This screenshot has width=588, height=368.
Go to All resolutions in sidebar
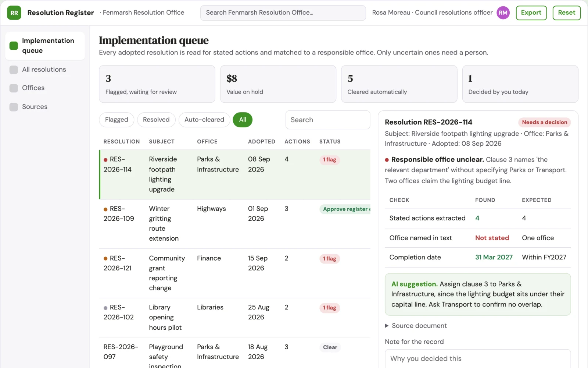click(x=45, y=70)
